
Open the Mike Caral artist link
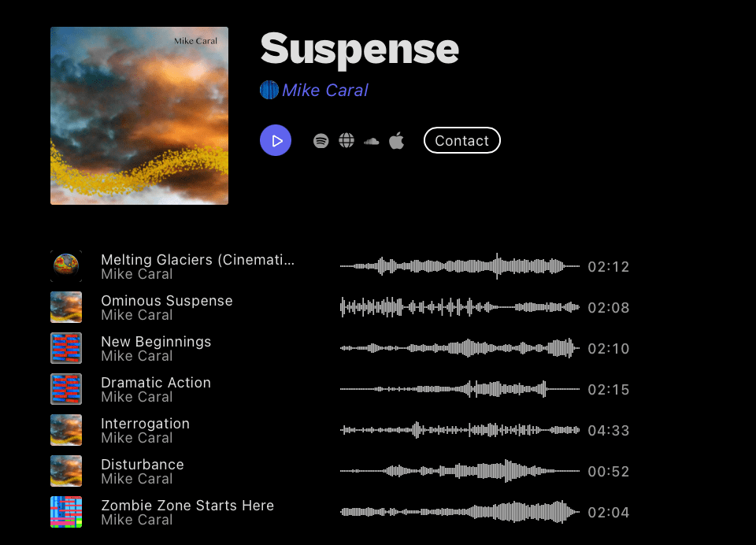tap(325, 91)
